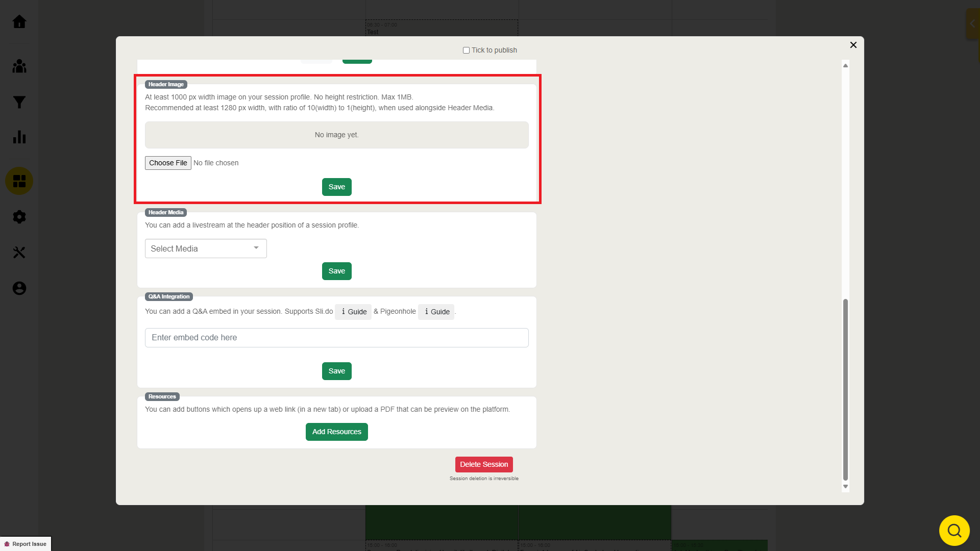This screenshot has height=551, width=980.
Task: Click the embed code input field
Action: click(336, 338)
